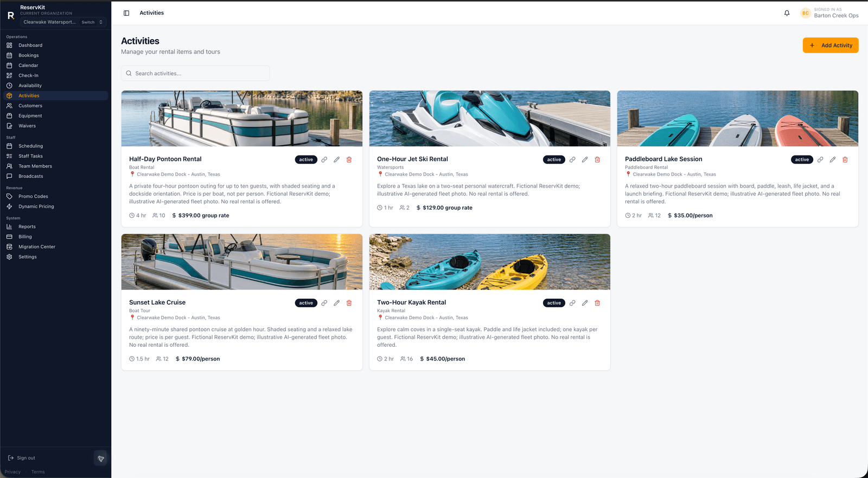
Task: Copy link for Two-Hour Kayak Rental
Action: (572, 303)
